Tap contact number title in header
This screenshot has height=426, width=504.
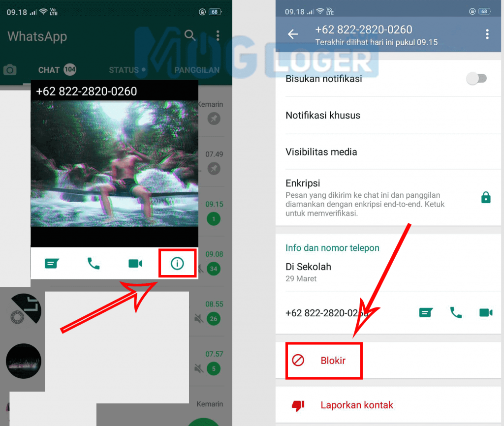(364, 30)
